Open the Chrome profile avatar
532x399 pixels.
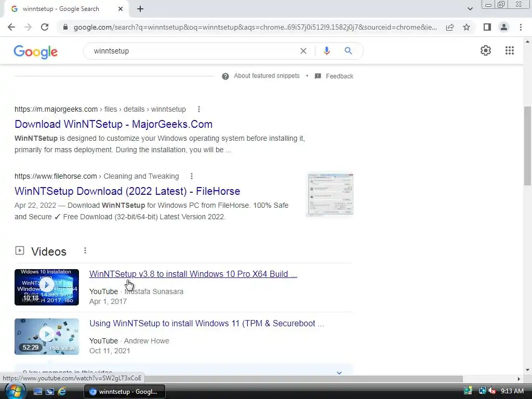tap(504, 27)
